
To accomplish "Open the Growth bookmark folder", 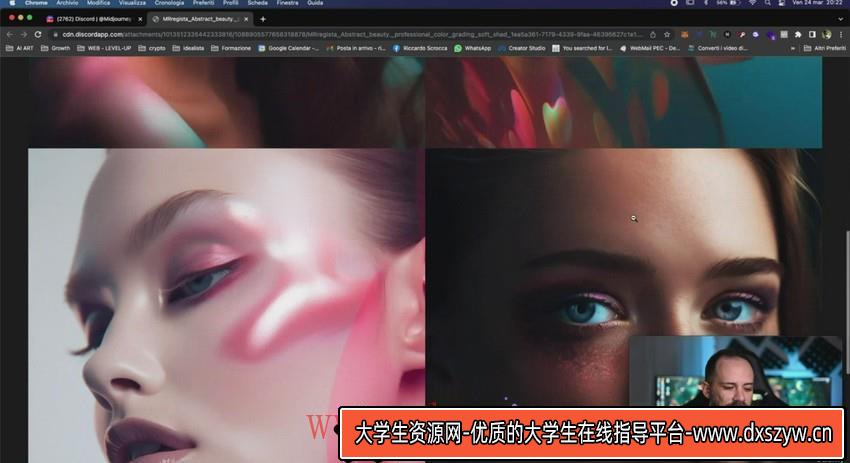I will pyautogui.click(x=55, y=48).
